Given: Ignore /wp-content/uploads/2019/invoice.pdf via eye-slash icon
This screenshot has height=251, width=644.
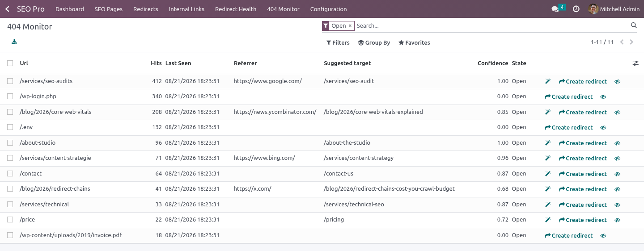Looking at the screenshot, I should pos(603,235).
